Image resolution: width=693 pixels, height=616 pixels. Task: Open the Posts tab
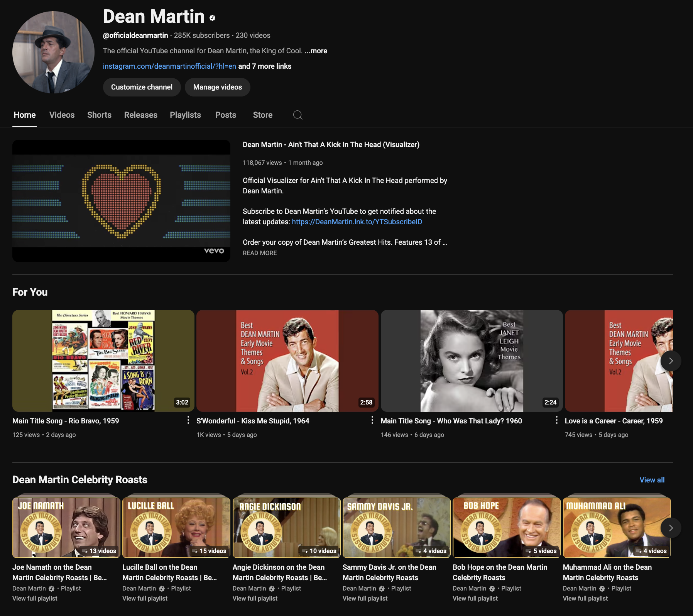(x=226, y=115)
